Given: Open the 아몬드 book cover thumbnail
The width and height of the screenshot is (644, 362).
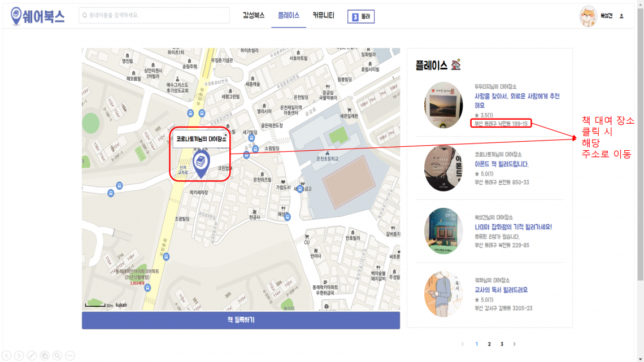Looking at the screenshot, I should tap(443, 168).
